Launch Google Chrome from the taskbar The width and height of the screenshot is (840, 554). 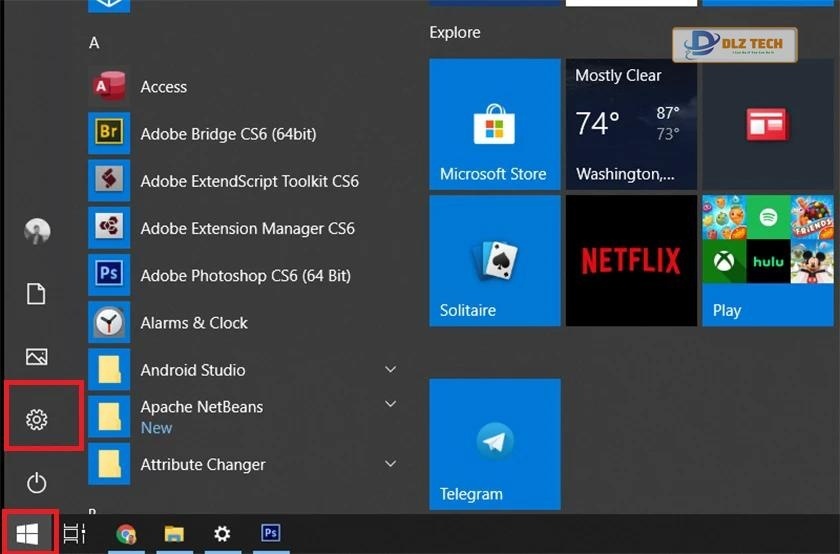pos(126,534)
